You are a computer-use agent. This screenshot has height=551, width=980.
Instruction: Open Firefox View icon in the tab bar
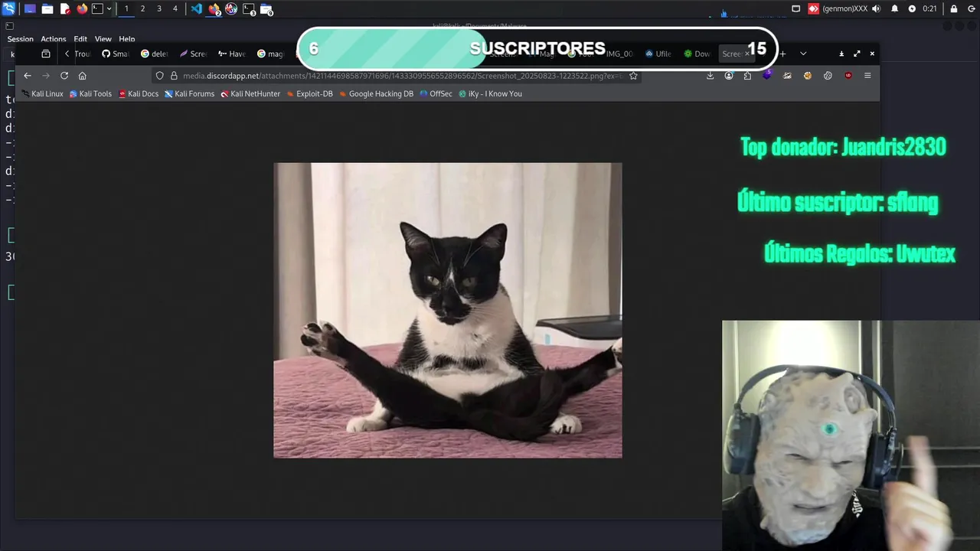46,54
